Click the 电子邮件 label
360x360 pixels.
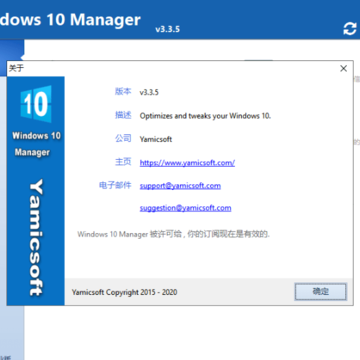[115, 185]
